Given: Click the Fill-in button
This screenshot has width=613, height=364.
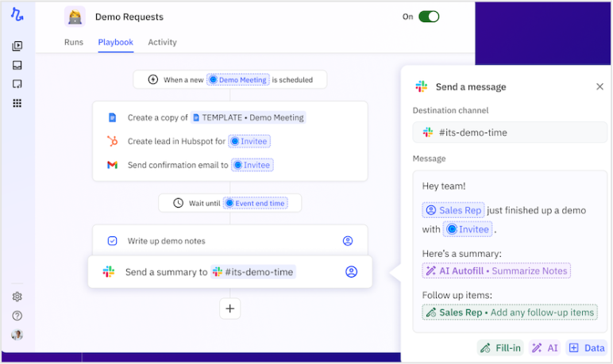Looking at the screenshot, I should tap(500, 347).
